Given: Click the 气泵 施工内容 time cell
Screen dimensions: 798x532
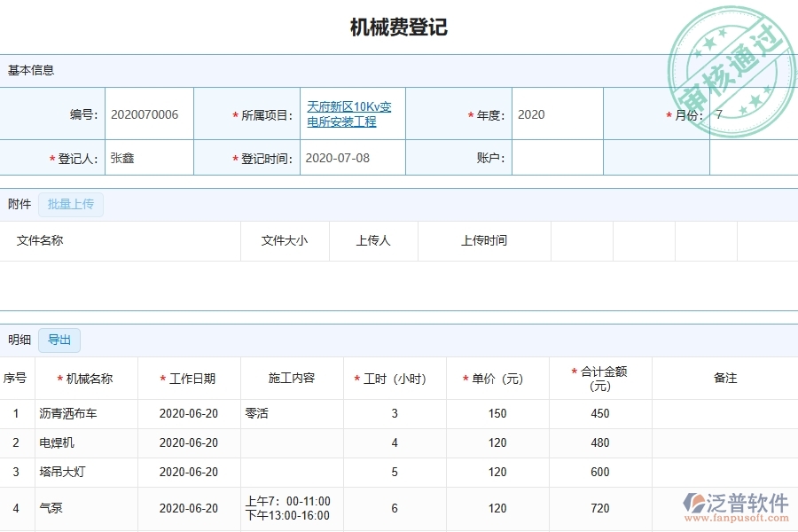Looking at the screenshot, I should (x=287, y=508).
